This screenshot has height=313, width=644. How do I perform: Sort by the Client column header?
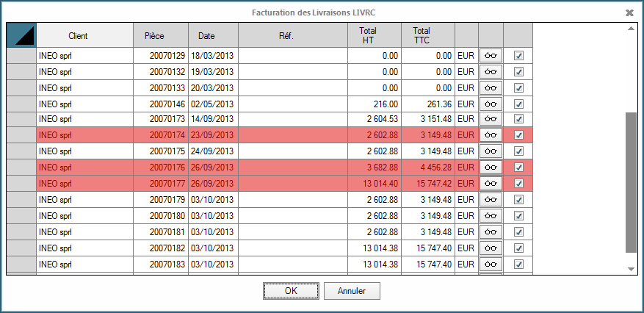pos(83,35)
